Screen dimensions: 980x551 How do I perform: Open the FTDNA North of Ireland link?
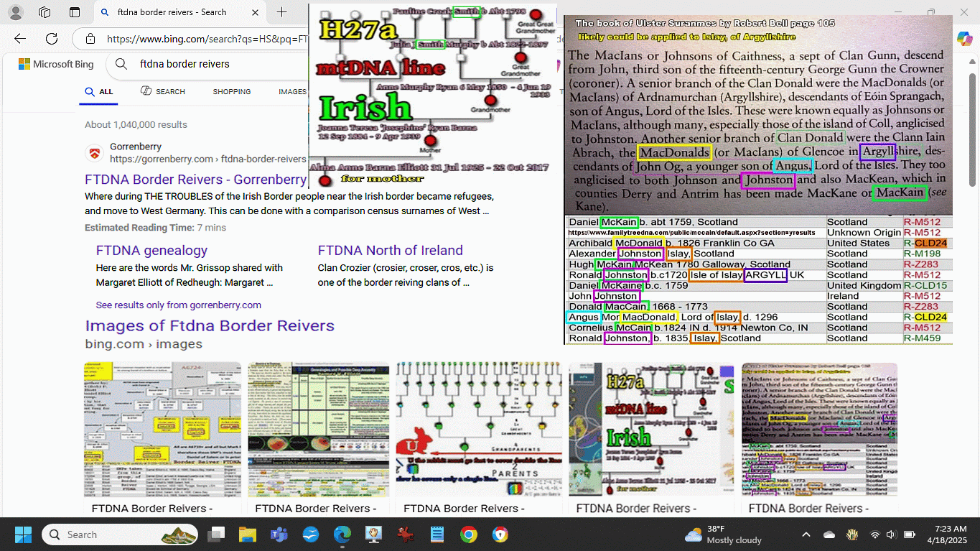[x=390, y=250]
